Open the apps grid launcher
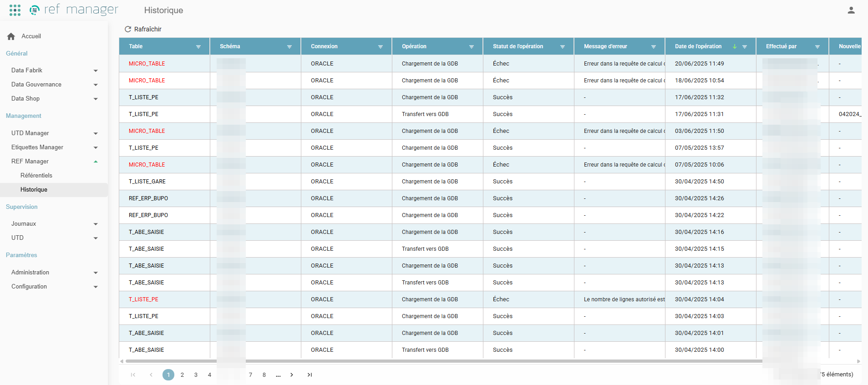868x385 pixels. click(15, 10)
